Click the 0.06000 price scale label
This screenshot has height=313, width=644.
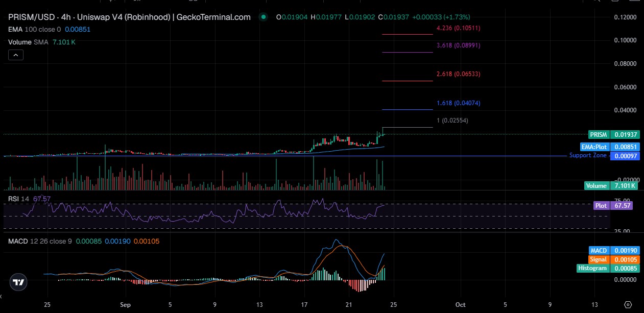(625, 87)
